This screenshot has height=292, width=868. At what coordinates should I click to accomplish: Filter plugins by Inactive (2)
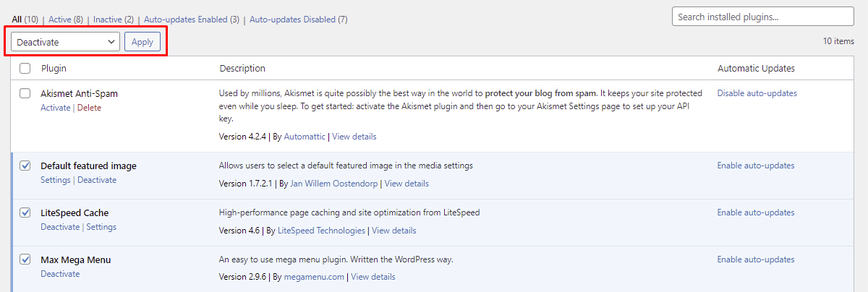tap(114, 20)
